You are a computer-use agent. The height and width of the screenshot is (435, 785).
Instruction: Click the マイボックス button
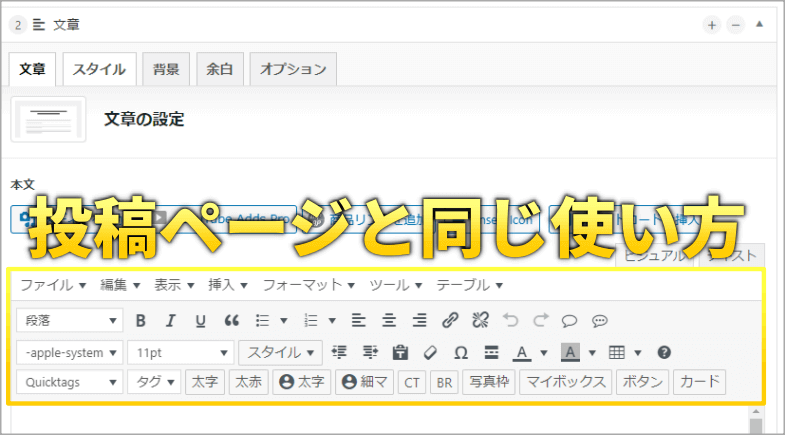point(566,382)
